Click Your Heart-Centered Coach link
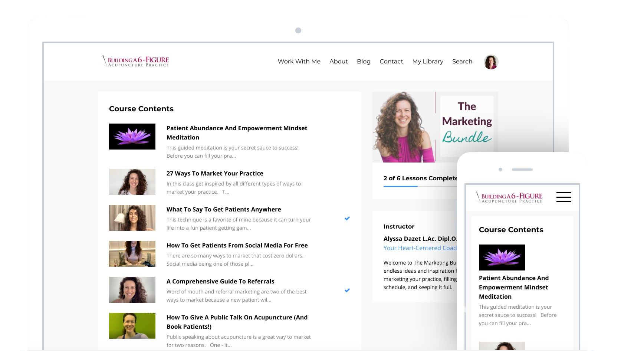The width and height of the screenshot is (644, 351). 420,248
